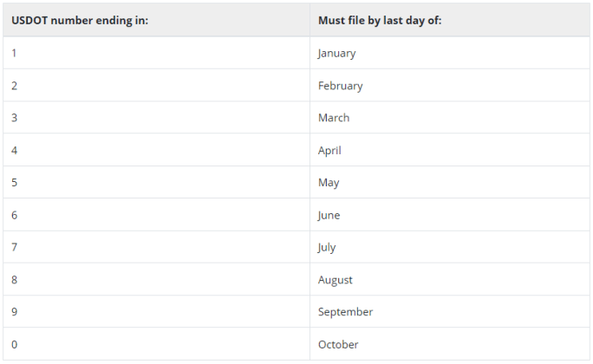Select the July cell
The width and height of the screenshot is (593, 364).
pos(327,247)
